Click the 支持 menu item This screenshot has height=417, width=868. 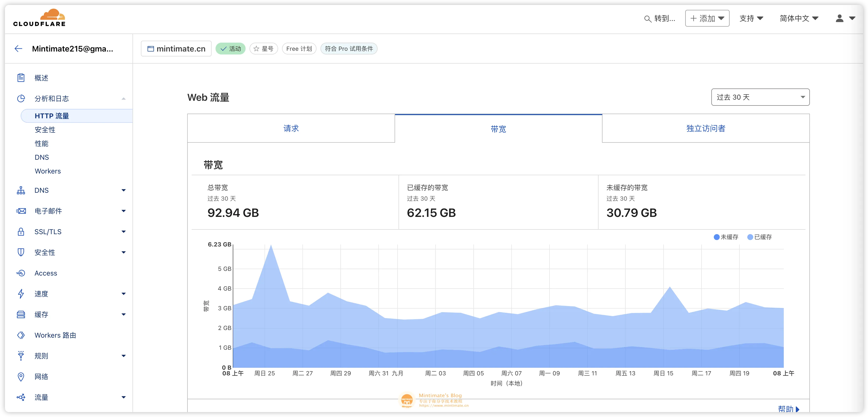click(750, 18)
